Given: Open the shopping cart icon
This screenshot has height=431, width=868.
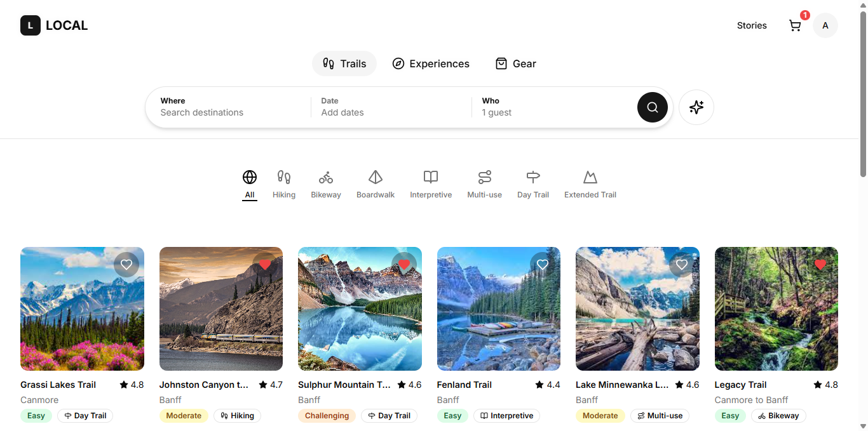Looking at the screenshot, I should coord(795,25).
